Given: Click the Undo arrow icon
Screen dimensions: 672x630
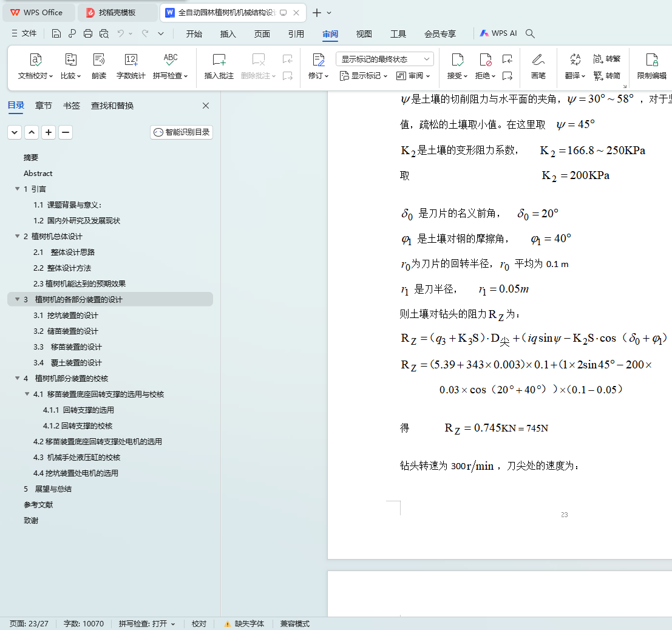Looking at the screenshot, I should click(121, 33).
